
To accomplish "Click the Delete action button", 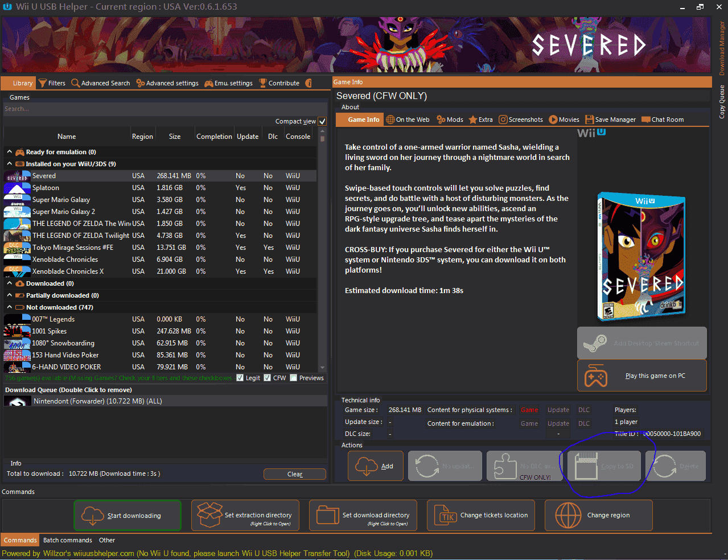I will point(676,466).
